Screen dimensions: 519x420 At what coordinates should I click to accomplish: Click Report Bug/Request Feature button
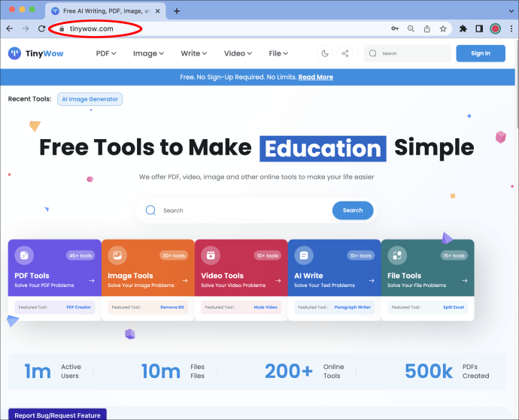57,415
